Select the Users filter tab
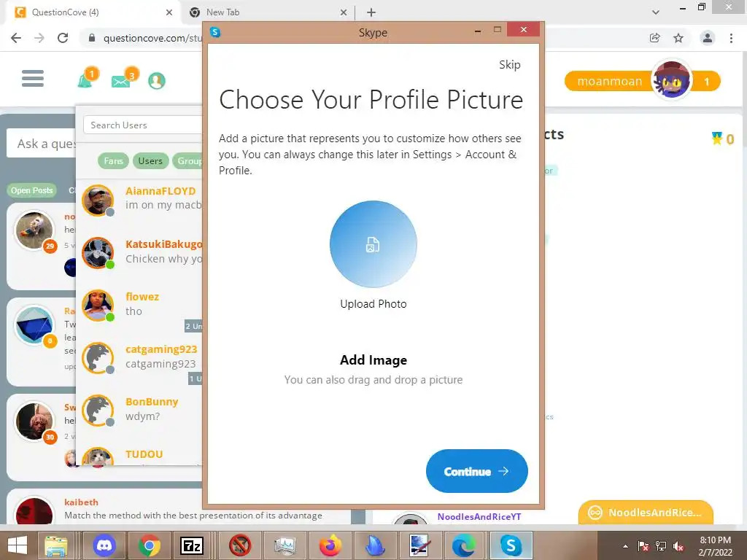747x560 pixels. (150, 161)
